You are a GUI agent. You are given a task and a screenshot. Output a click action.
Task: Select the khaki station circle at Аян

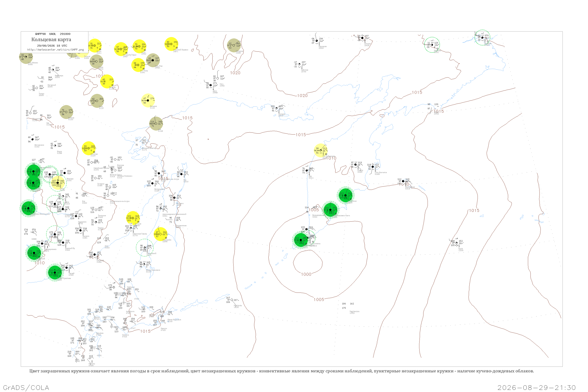tap(156, 123)
